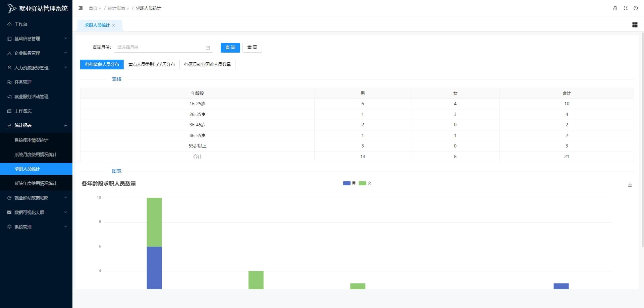Viewport: 644px width, 308px height.
Task: Toggle fullscreen with the expand icon
Action: [x=626, y=8]
